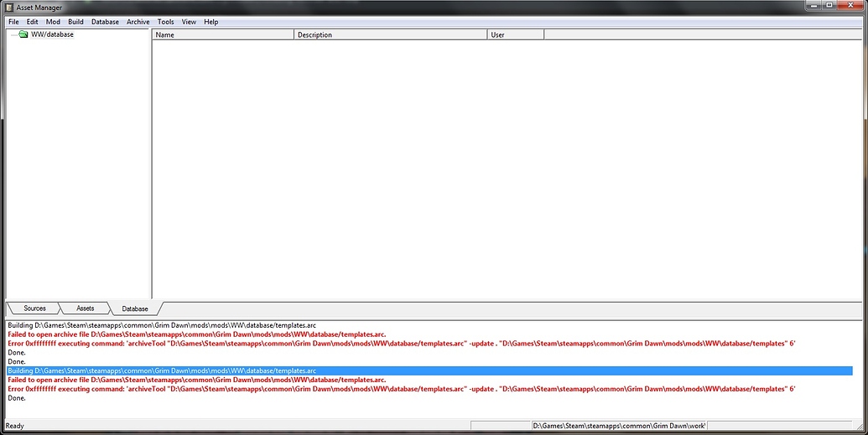
Task: Open the Edit menu
Action: coord(32,22)
